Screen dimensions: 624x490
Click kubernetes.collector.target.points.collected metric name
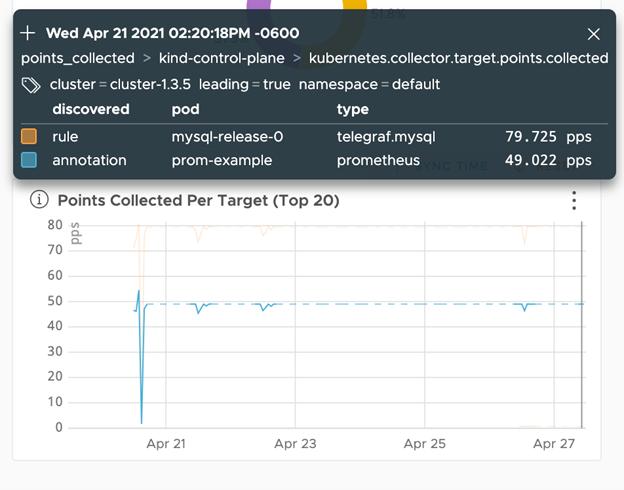coord(458,59)
